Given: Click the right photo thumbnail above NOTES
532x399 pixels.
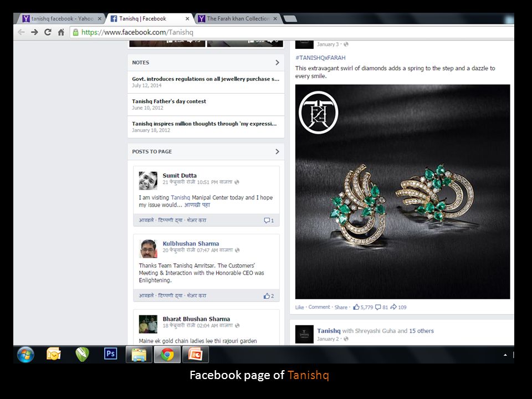Looking at the screenshot, I should point(245,43).
